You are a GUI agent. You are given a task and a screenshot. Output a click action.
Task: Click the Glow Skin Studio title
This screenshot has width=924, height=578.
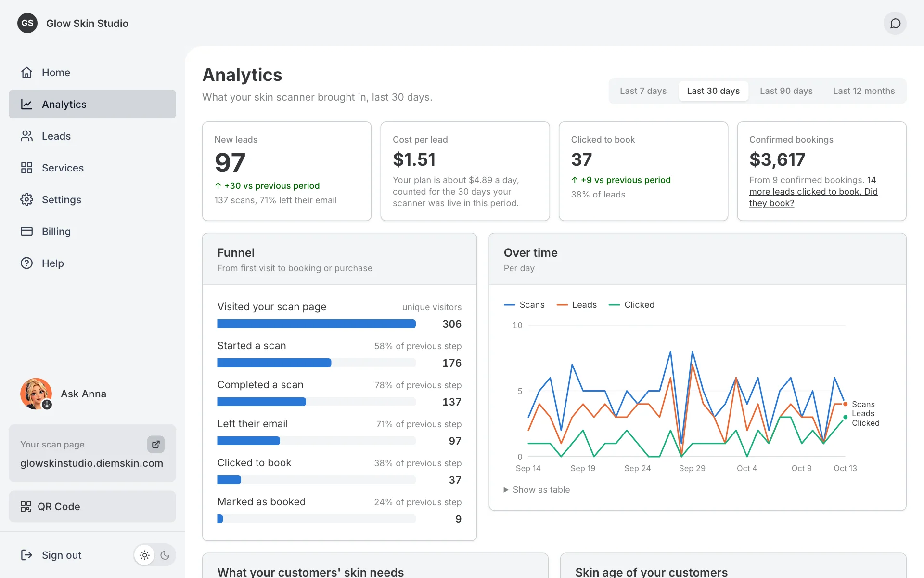point(87,23)
